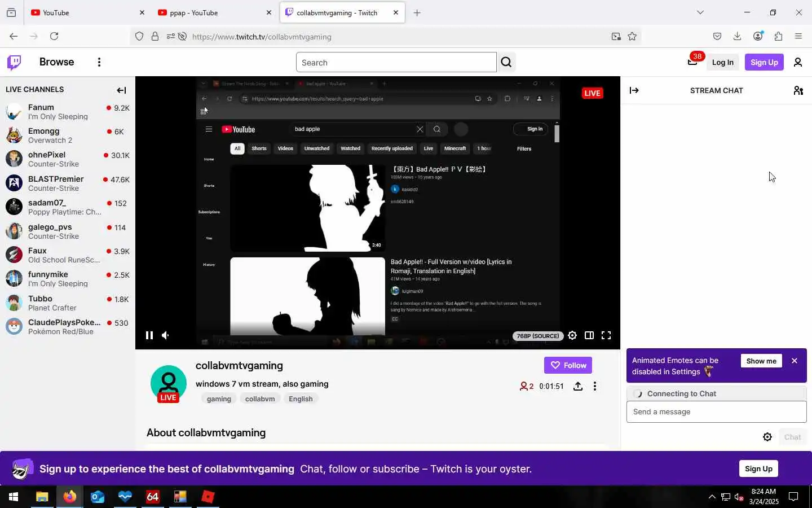The width and height of the screenshot is (812, 508).
Task: Click the Log In button
Action: [722, 62]
